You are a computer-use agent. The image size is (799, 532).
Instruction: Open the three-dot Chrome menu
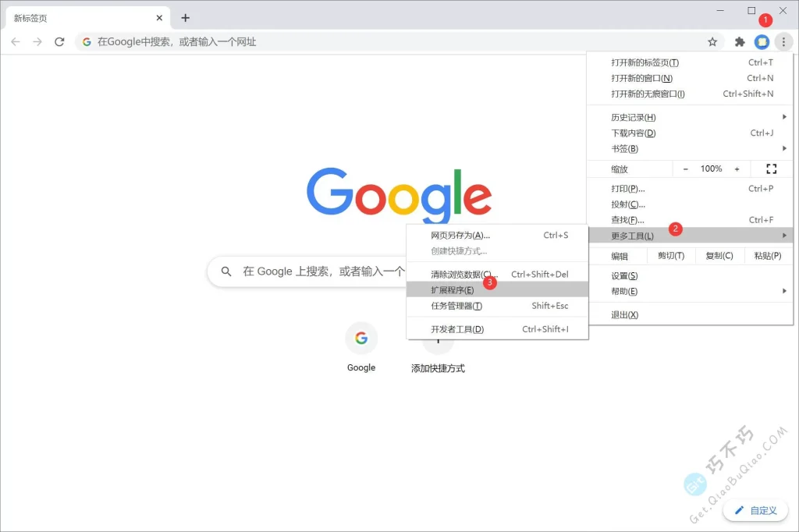coord(783,42)
